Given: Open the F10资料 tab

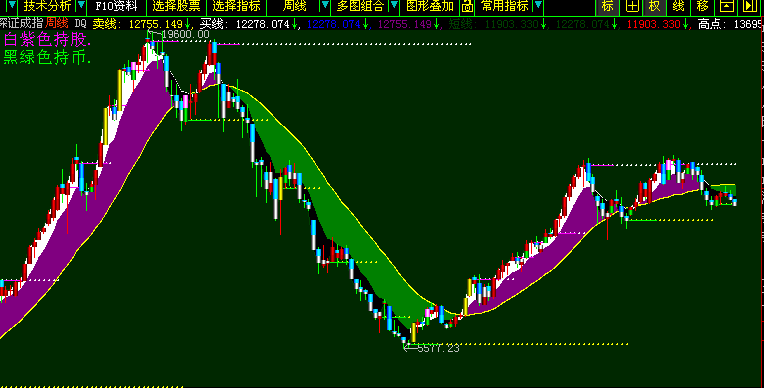Looking at the screenshot, I should tap(115, 7).
